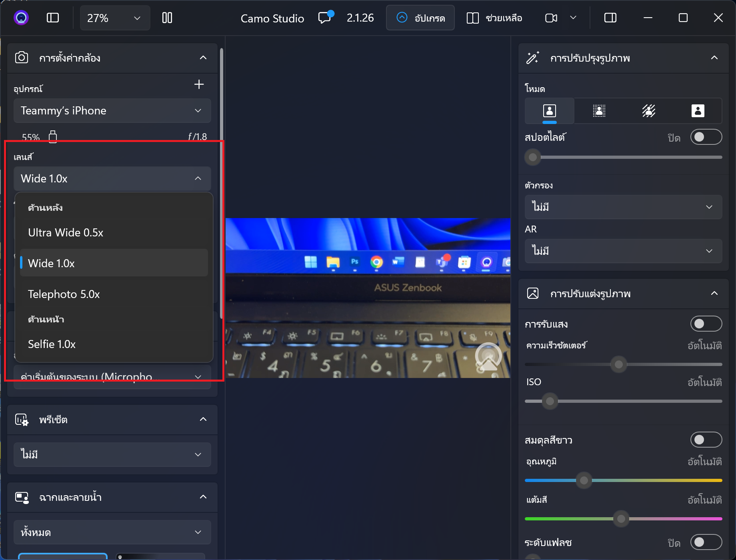
Task: Toggle the สปอตไลต์ spotlight switch
Action: (x=706, y=137)
